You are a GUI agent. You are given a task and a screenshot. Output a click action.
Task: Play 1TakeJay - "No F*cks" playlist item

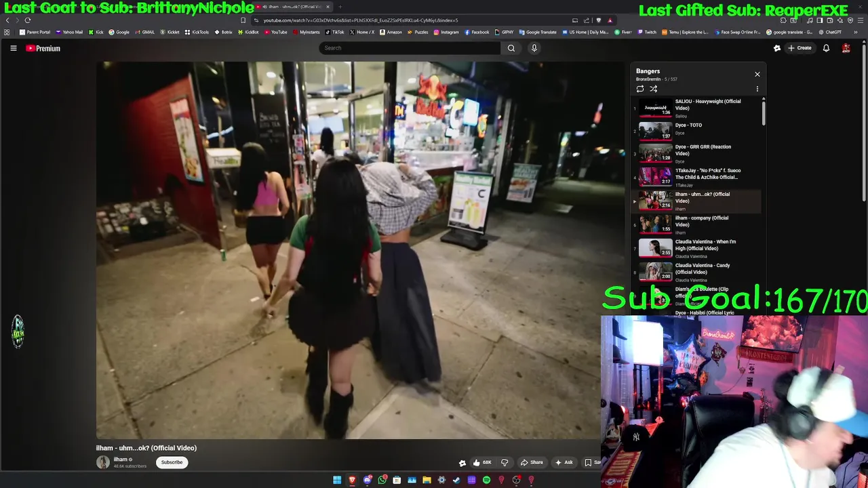[x=696, y=177]
